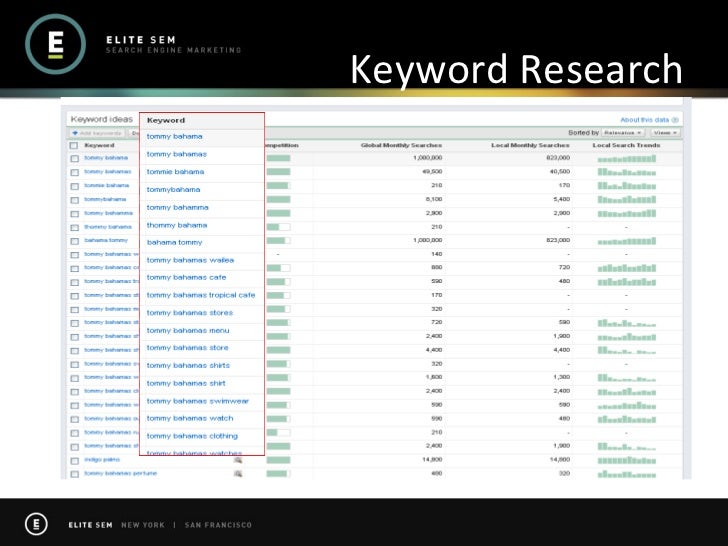Click the ELITE SEM wordmark in the header

click(x=141, y=40)
